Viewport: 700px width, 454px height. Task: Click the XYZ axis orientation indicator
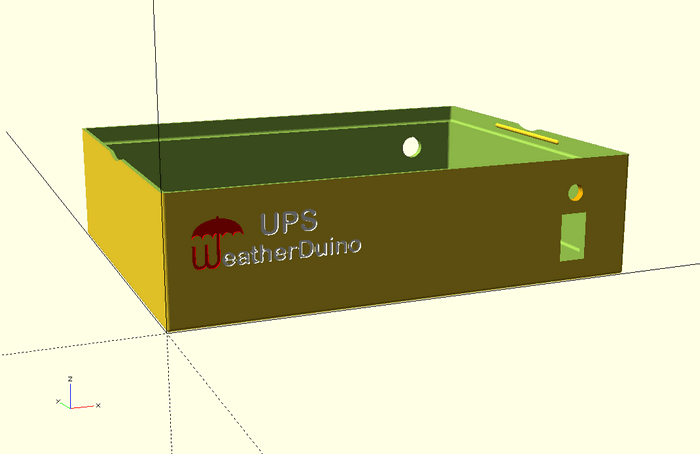pyautogui.click(x=72, y=395)
